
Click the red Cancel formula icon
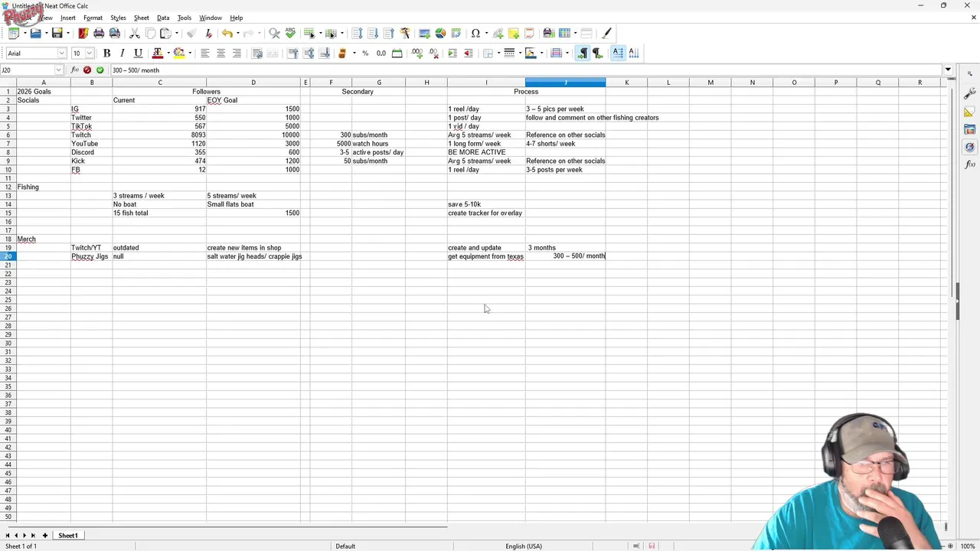(x=87, y=70)
